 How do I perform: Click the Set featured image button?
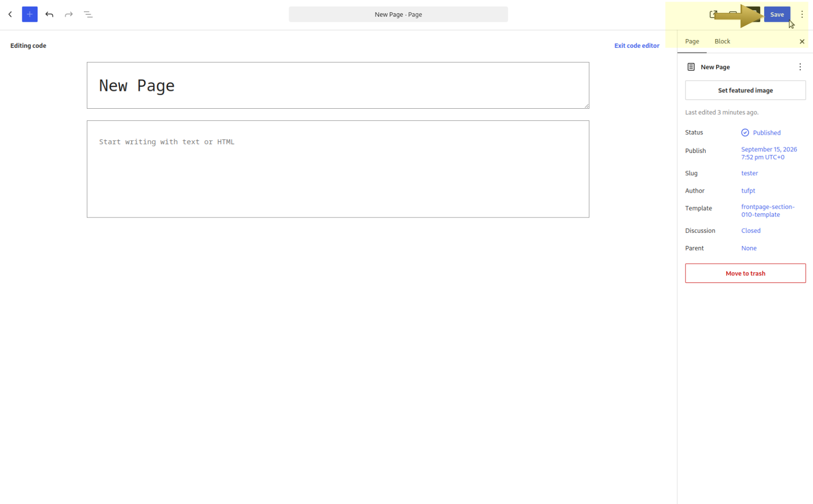[x=745, y=90]
